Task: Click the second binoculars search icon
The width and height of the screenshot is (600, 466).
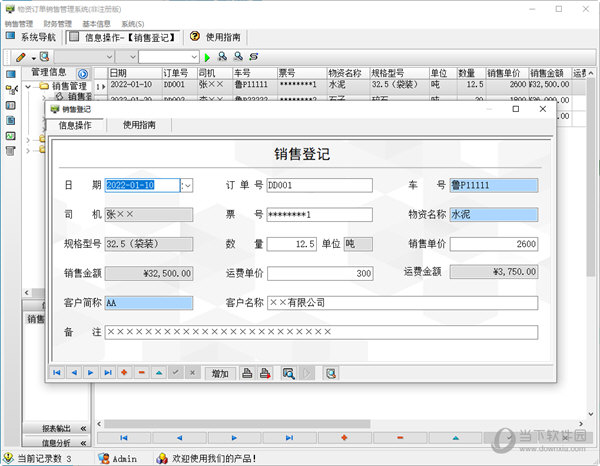Action: [x=238, y=57]
